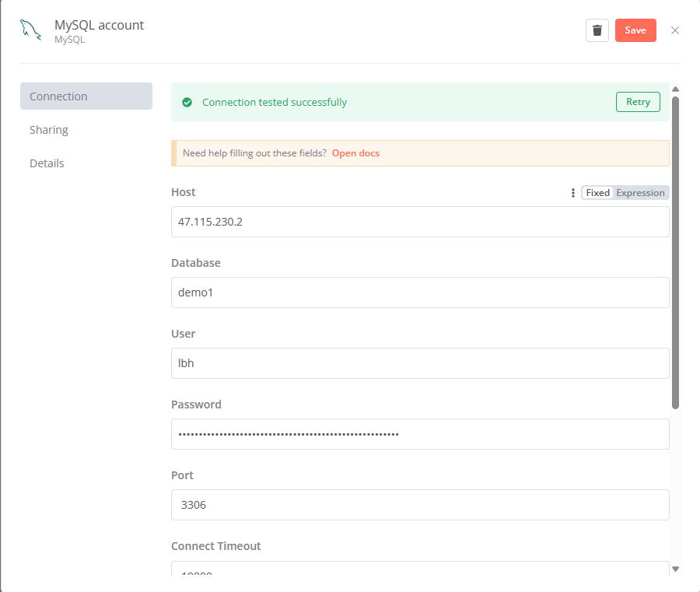
Task: Open Host field options three-dot menu
Action: [x=572, y=193]
